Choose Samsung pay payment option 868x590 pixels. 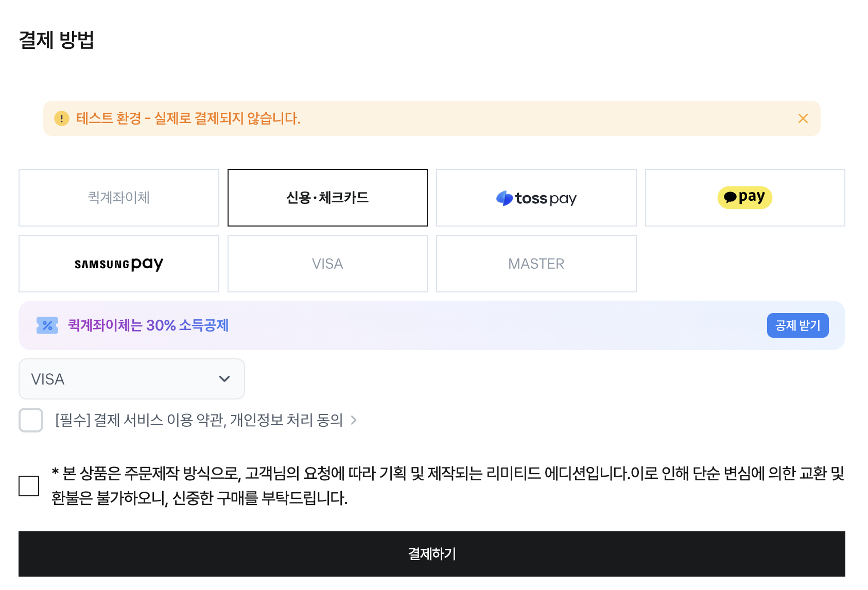point(119,264)
